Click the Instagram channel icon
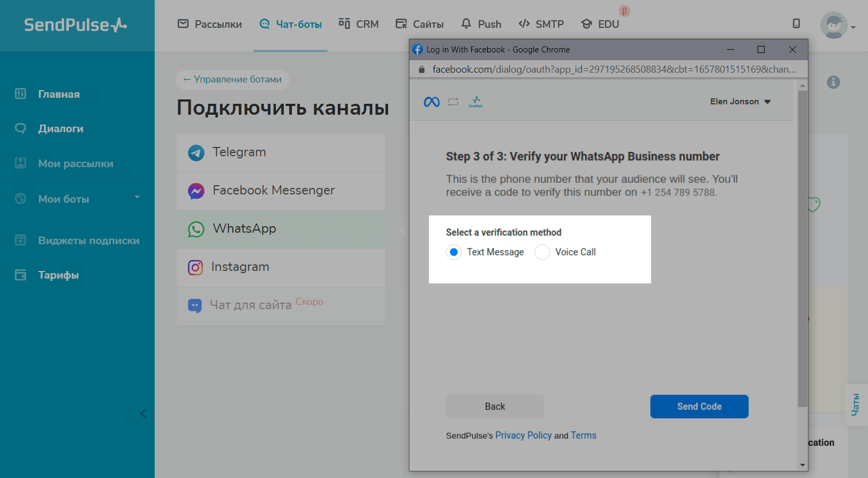 pyautogui.click(x=196, y=267)
